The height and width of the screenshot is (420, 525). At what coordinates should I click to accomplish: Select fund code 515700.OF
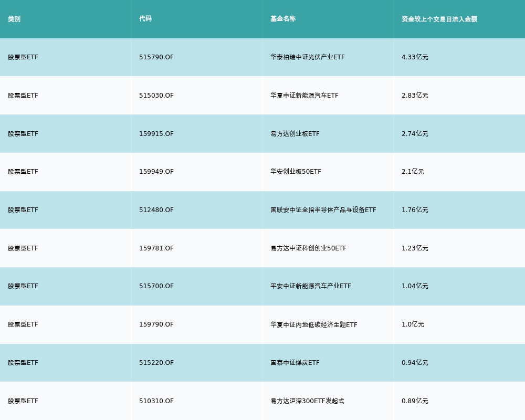tap(156, 286)
